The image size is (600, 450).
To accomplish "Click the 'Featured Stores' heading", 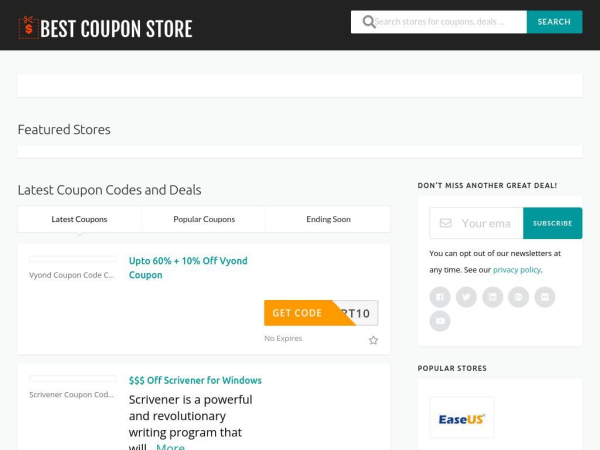I will pyautogui.click(x=64, y=129).
